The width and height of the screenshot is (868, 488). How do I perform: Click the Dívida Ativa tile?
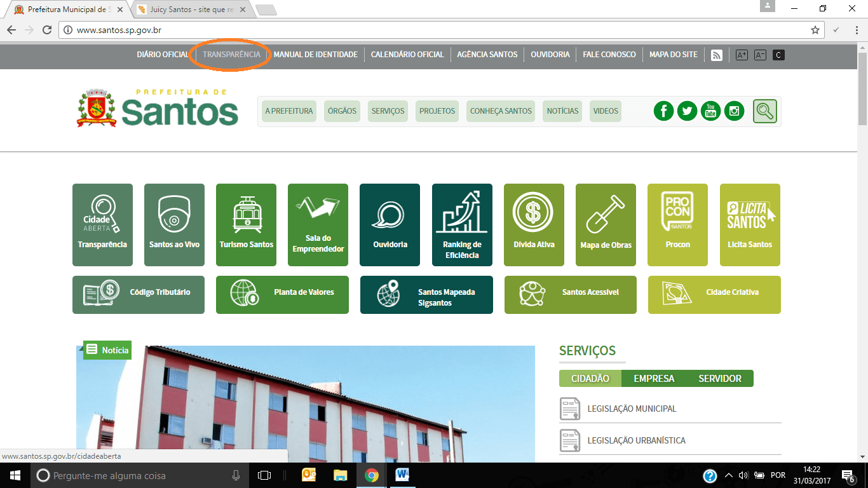[x=534, y=224]
